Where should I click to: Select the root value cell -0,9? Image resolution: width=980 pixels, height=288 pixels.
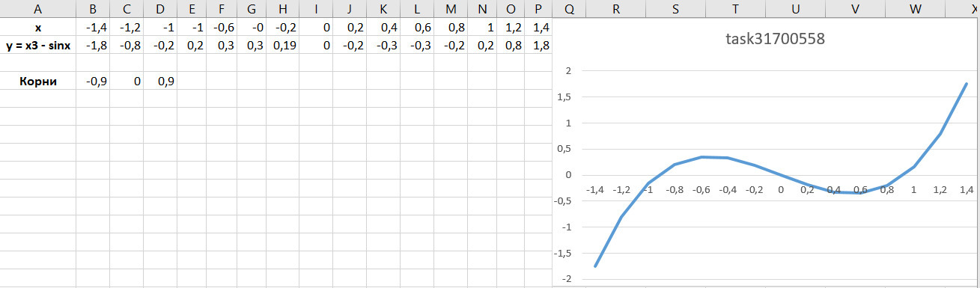pyautogui.click(x=93, y=82)
